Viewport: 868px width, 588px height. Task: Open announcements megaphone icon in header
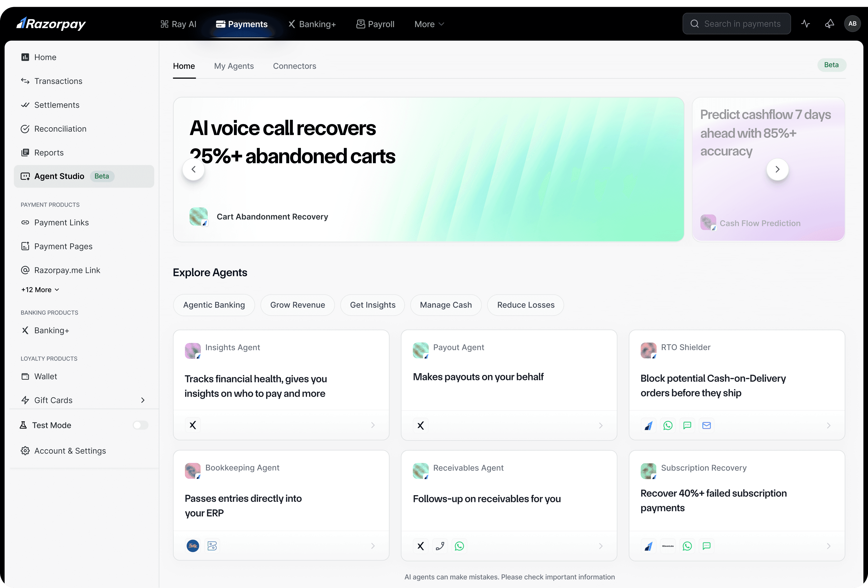(829, 24)
